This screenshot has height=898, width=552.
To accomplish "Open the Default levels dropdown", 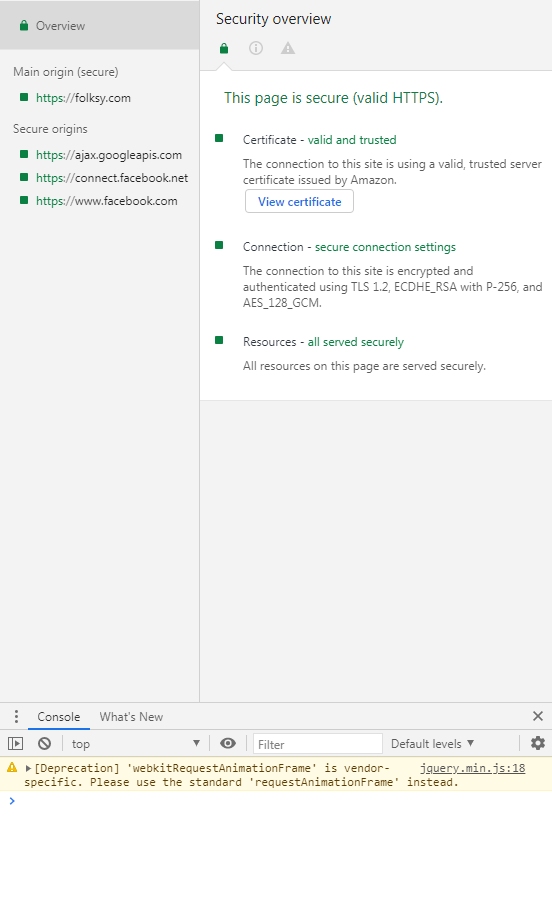I will (x=432, y=743).
